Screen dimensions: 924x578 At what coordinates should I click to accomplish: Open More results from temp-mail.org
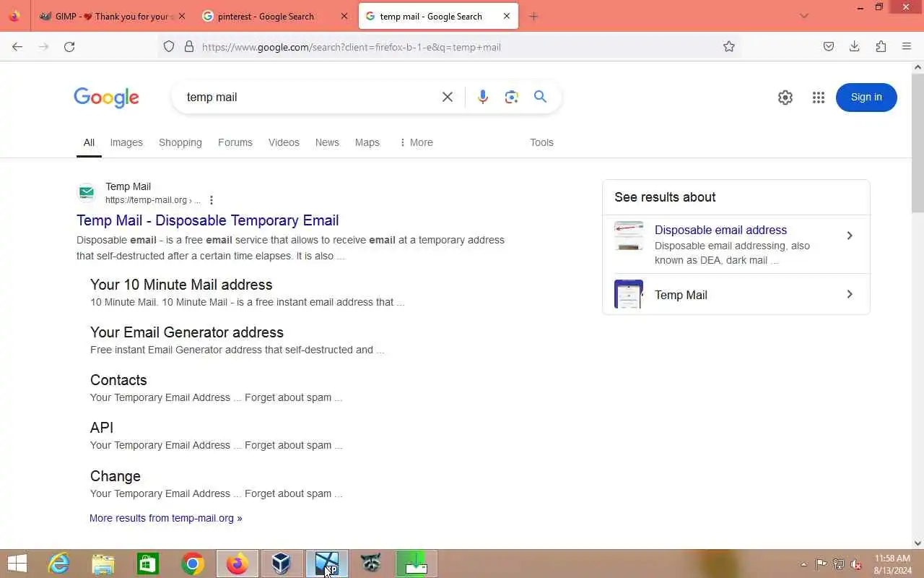(x=166, y=518)
